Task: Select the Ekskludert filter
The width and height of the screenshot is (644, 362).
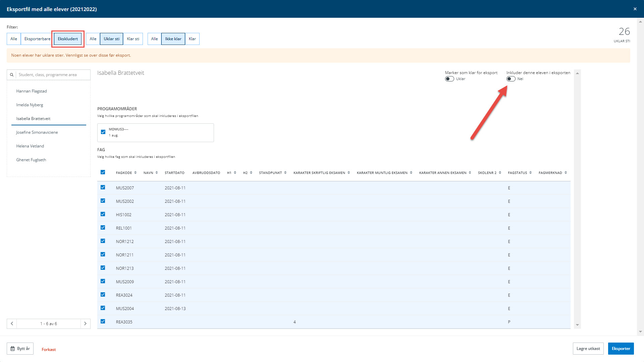Action: click(x=68, y=39)
